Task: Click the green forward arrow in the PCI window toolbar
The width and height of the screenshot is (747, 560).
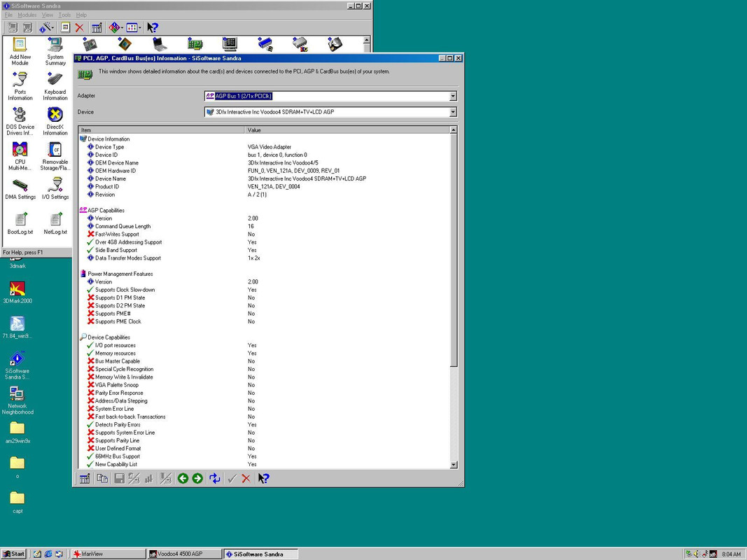Action: tap(197, 479)
